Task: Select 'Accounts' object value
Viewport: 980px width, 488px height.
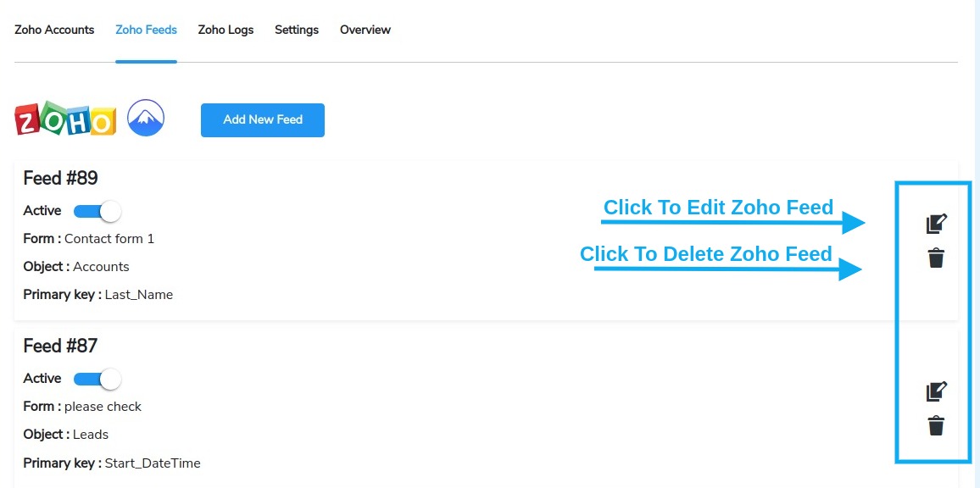Action: tap(101, 267)
